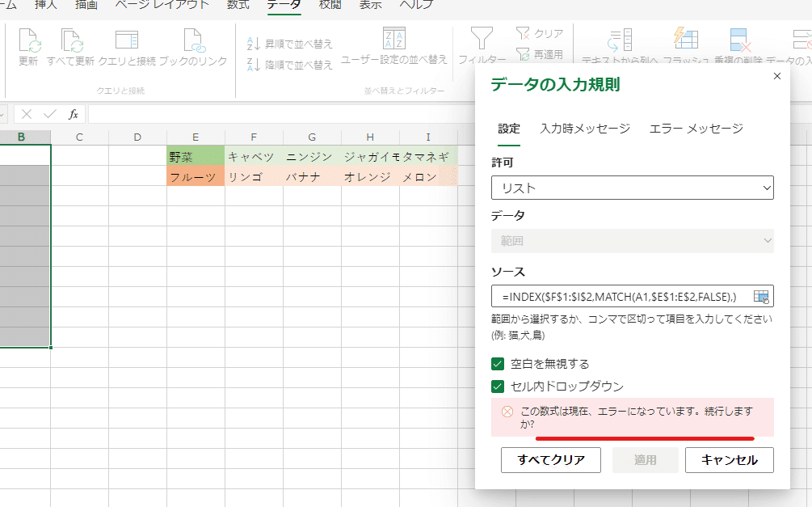Sort descending with 降順で並べ替え
812x507 pixels.
pyautogui.click(x=290, y=65)
